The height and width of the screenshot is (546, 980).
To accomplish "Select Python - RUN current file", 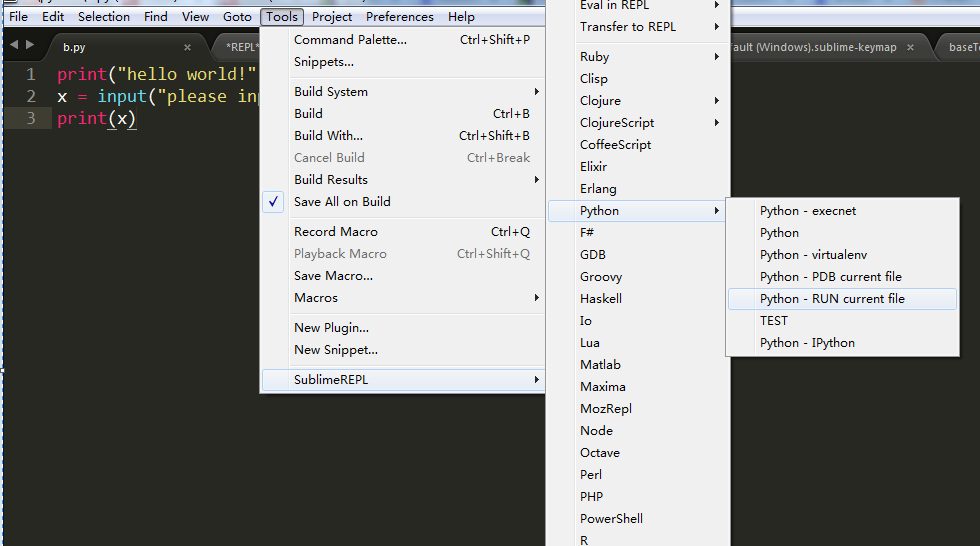I will click(x=842, y=299).
